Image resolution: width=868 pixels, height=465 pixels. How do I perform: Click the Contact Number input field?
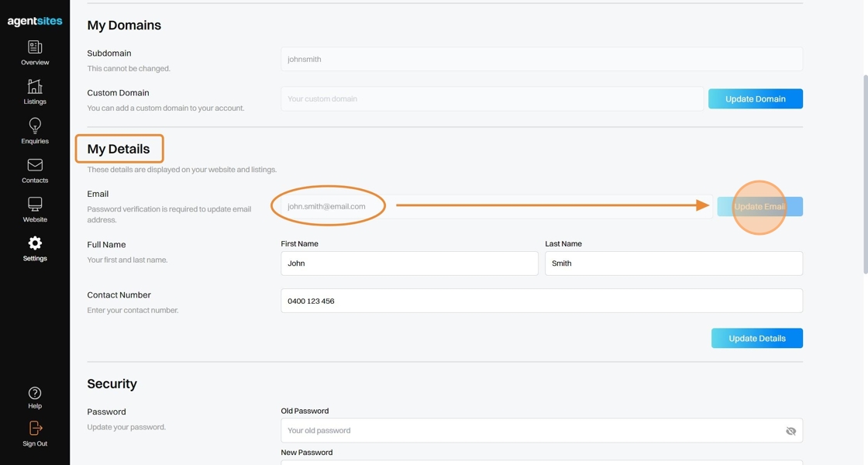(x=541, y=301)
